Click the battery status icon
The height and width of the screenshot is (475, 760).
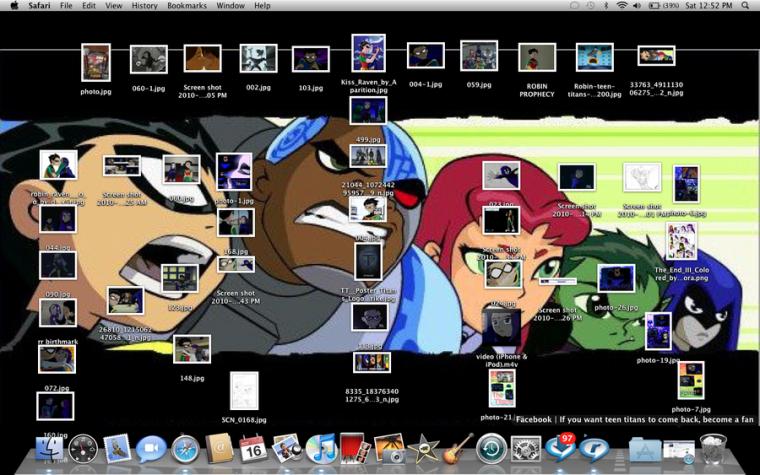point(663,5)
